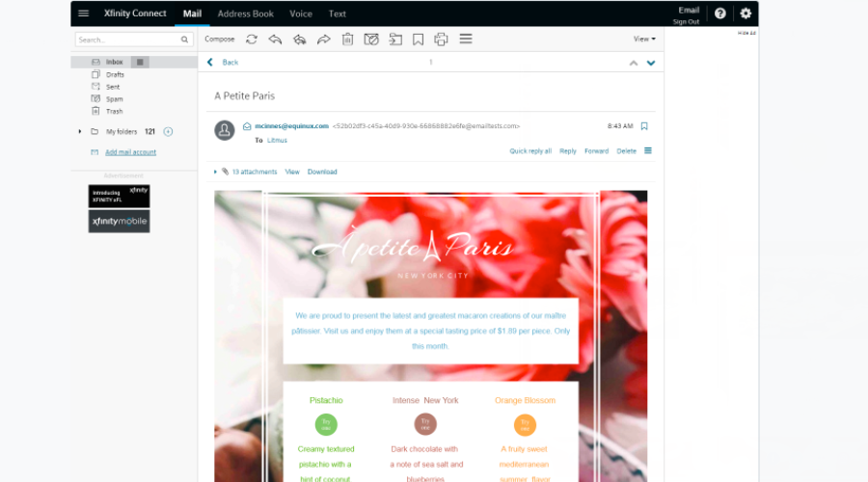Open the toolbar more actions menu icon
The height and width of the screenshot is (482, 868).
tap(466, 39)
